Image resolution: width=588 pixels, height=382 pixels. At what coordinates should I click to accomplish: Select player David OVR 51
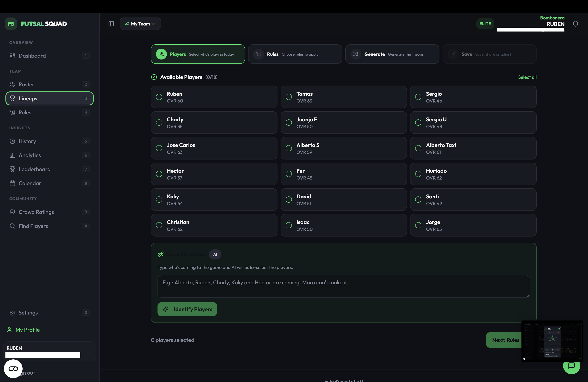click(x=344, y=200)
